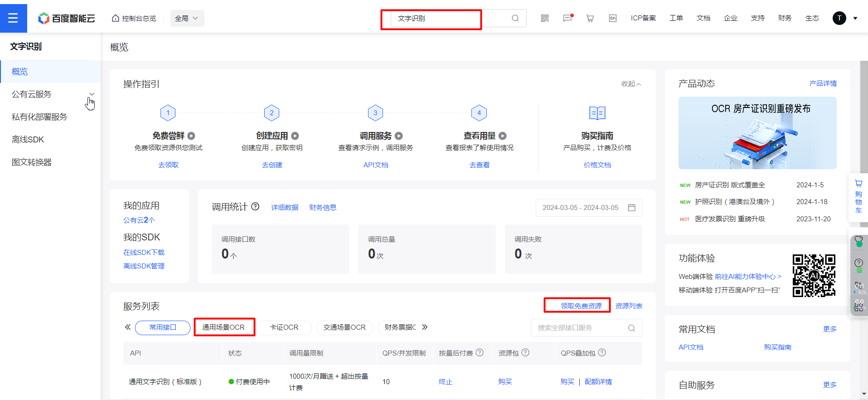Click the 去领取 link
This screenshot has width=868, height=400.
pos(168,165)
